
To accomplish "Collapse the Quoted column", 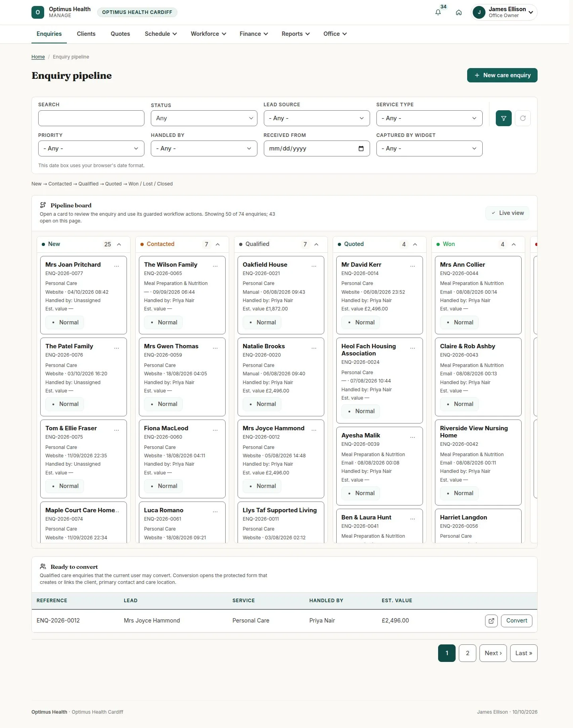I will pos(415,244).
